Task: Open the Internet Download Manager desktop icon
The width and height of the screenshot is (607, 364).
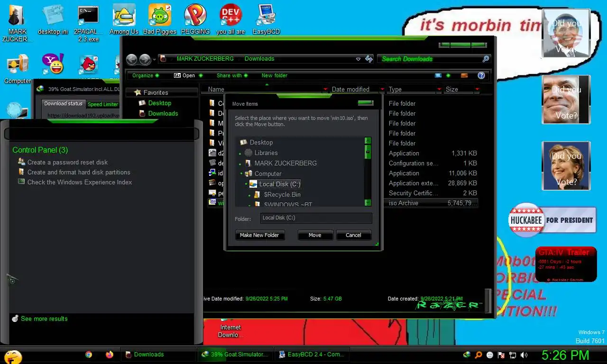Action: click(230, 328)
